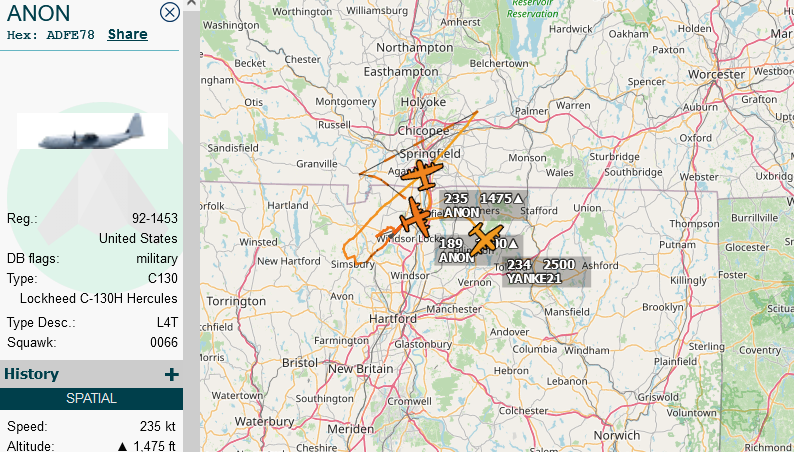The height and width of the screenshot is (452, 794).
Task: Click the Simsbury label on map
Action: click(352, 264)
